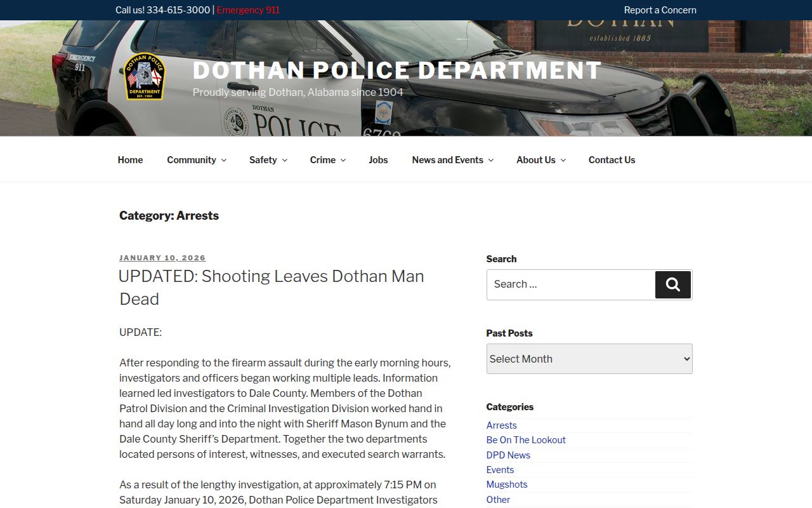Click the Dothan Police Department site title
This screenshot has height=508, width=812.
pyautogui.click(x=397, y=70)
